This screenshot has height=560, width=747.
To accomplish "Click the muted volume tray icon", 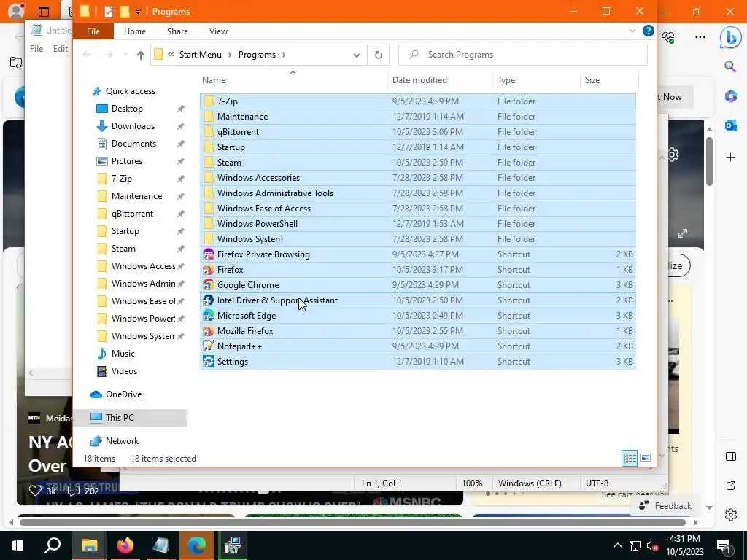I will 652,545.
